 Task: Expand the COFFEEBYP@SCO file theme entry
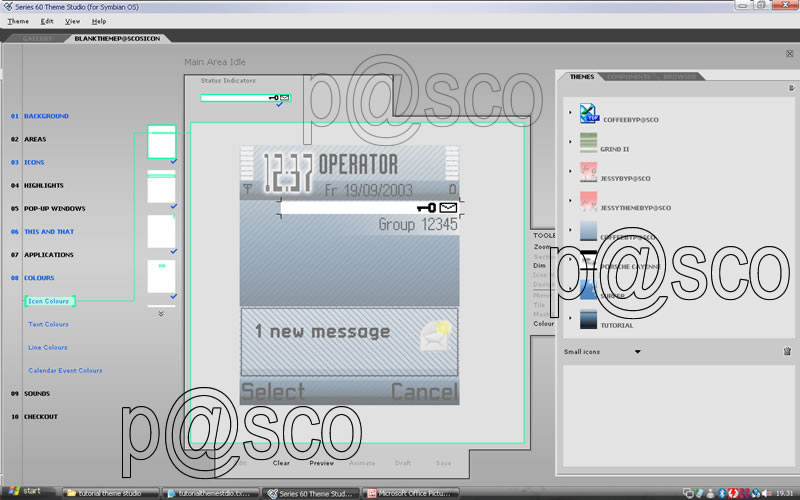pyautogui.click(x=570, y=112)
